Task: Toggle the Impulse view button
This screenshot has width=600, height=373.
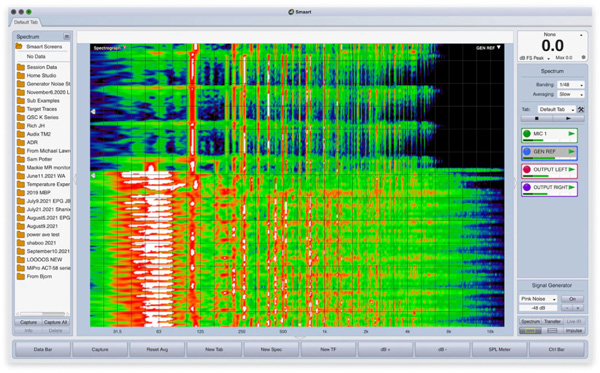Action: pos(574,331)
